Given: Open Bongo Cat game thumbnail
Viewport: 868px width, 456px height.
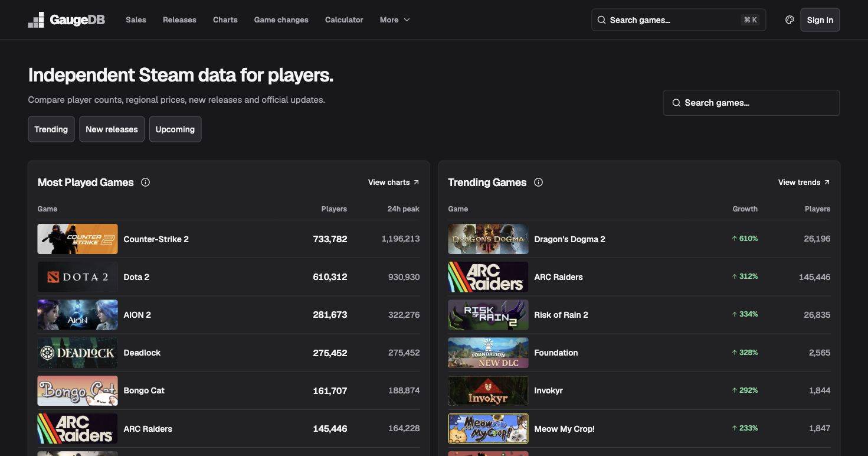Looking at the screenshot, I should (77, 390).
